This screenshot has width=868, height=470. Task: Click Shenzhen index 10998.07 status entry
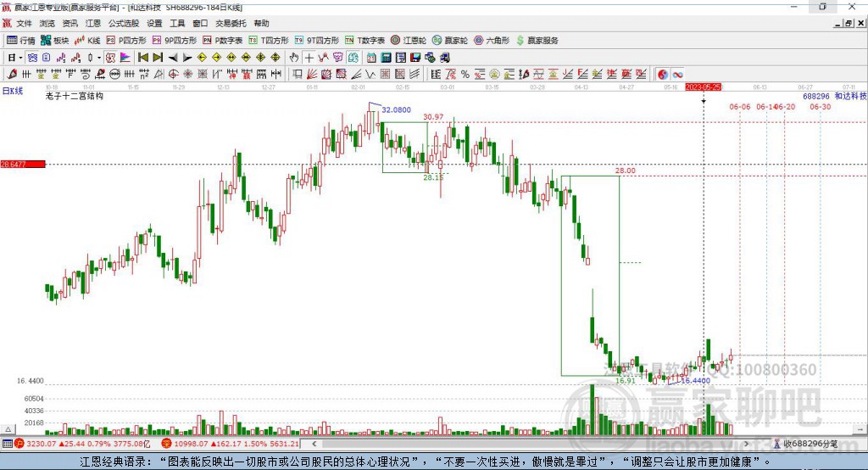click(x=230, y=444)
